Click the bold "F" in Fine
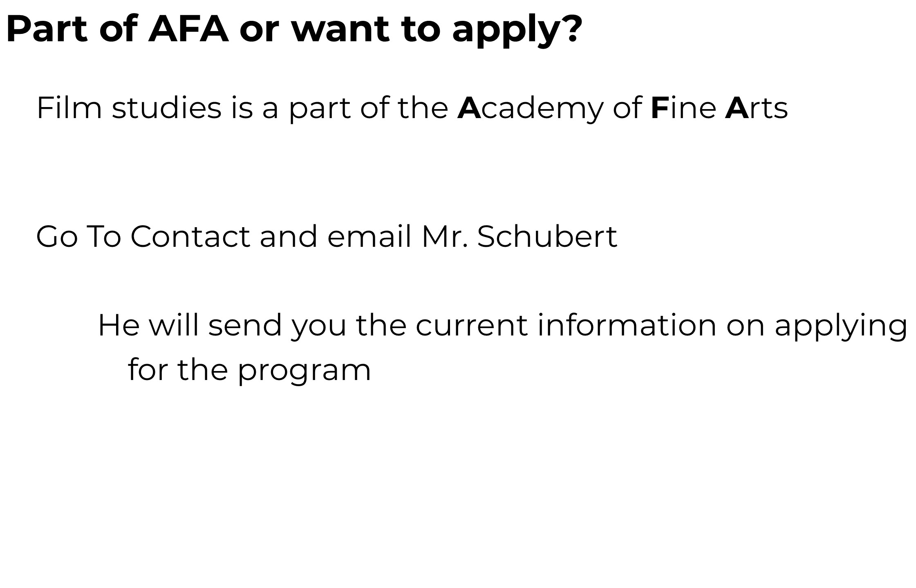The width and height of the screenshot is (916, 588). 659,108
